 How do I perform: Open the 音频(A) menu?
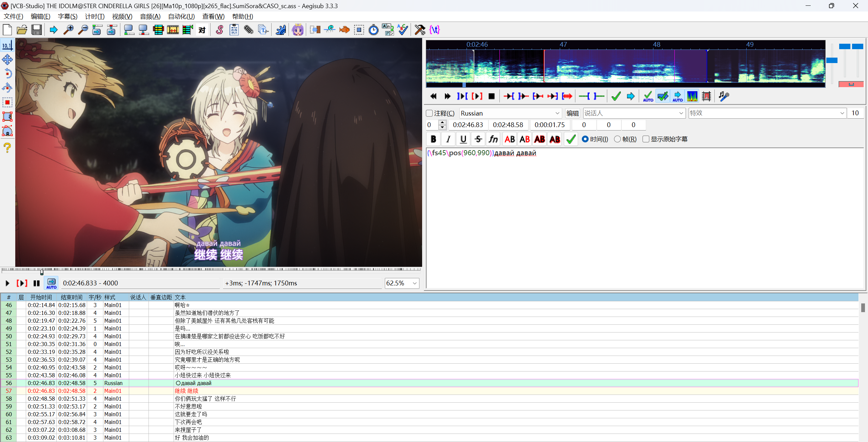click(150, 17)
